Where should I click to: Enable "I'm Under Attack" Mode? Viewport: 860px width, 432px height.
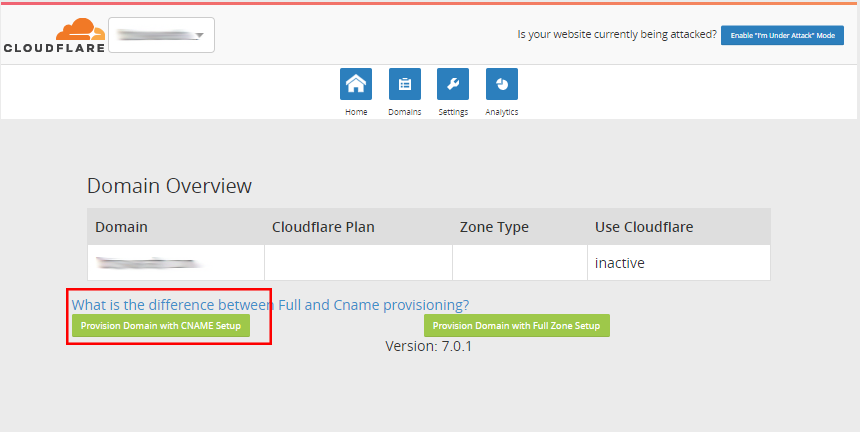click(x=782, y=35)
